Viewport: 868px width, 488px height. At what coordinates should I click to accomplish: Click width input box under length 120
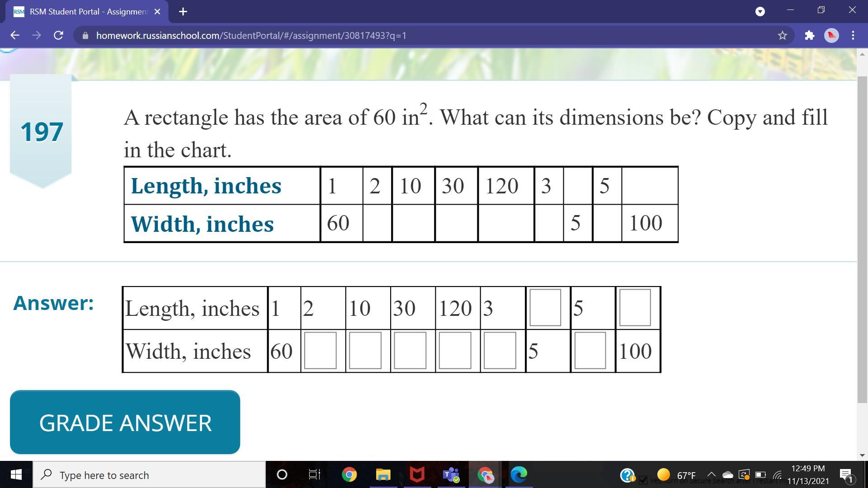click(x=455, y=351)
